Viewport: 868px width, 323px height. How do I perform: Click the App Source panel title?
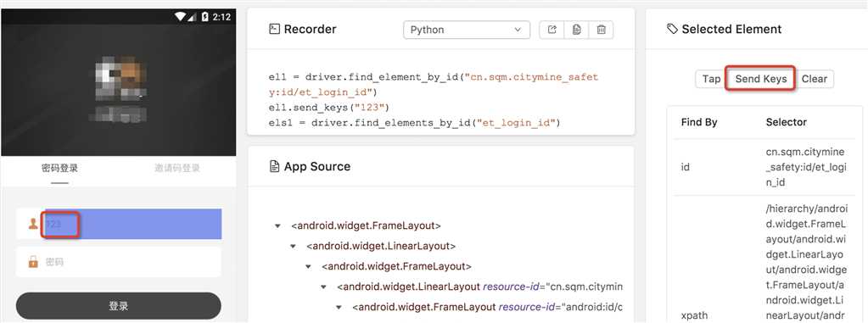pos(317,166)
